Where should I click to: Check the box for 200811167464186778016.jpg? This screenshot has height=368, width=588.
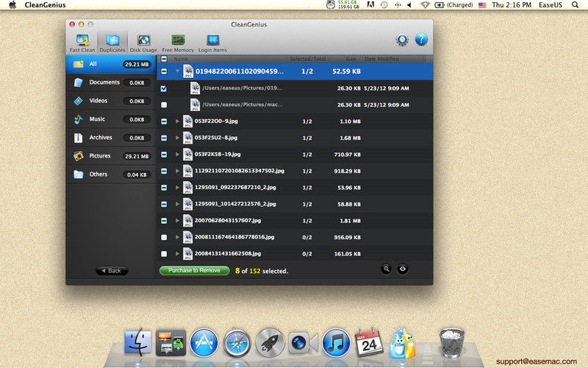tap(164, 237)
